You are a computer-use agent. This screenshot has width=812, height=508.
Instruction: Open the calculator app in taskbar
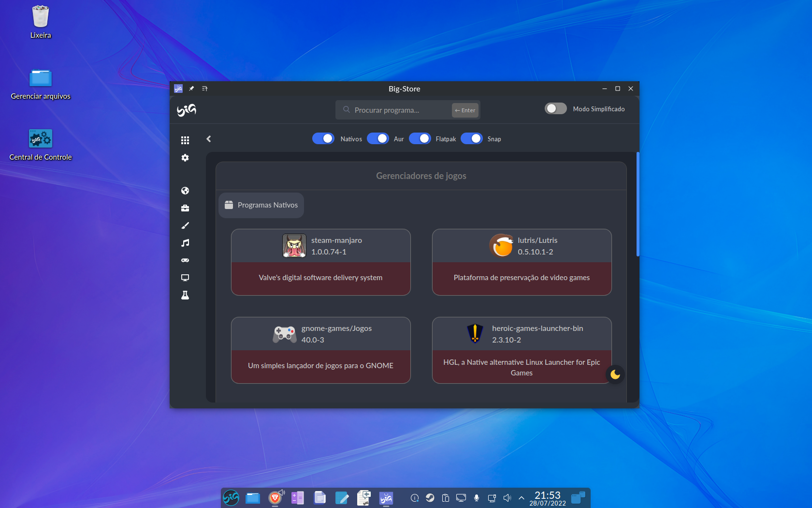pyautogui.click(x=298, y=497)
